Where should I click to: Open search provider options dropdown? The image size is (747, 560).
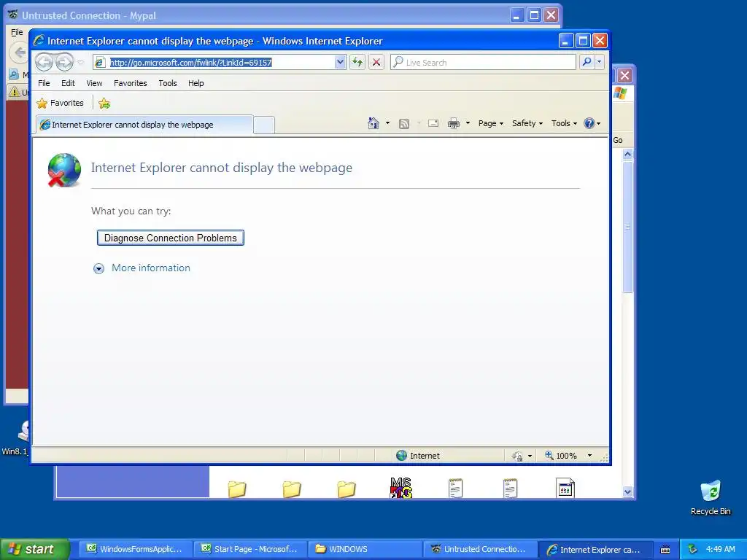coord(600,62)
